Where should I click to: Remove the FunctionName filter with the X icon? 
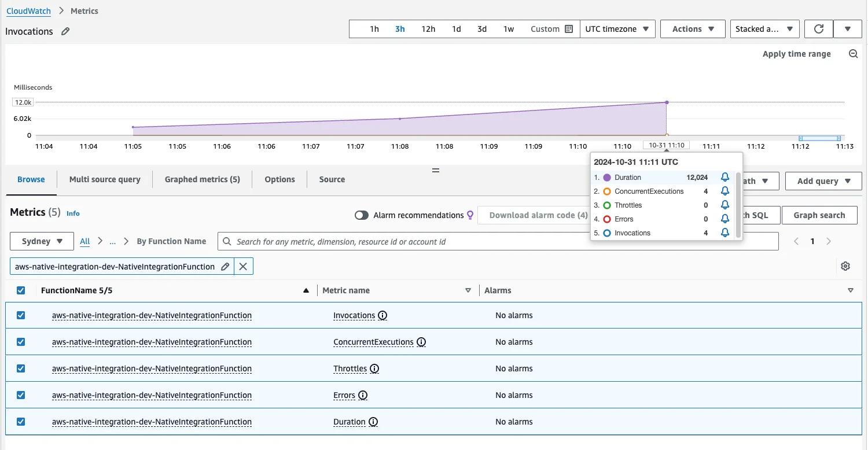tap(243, 266)
